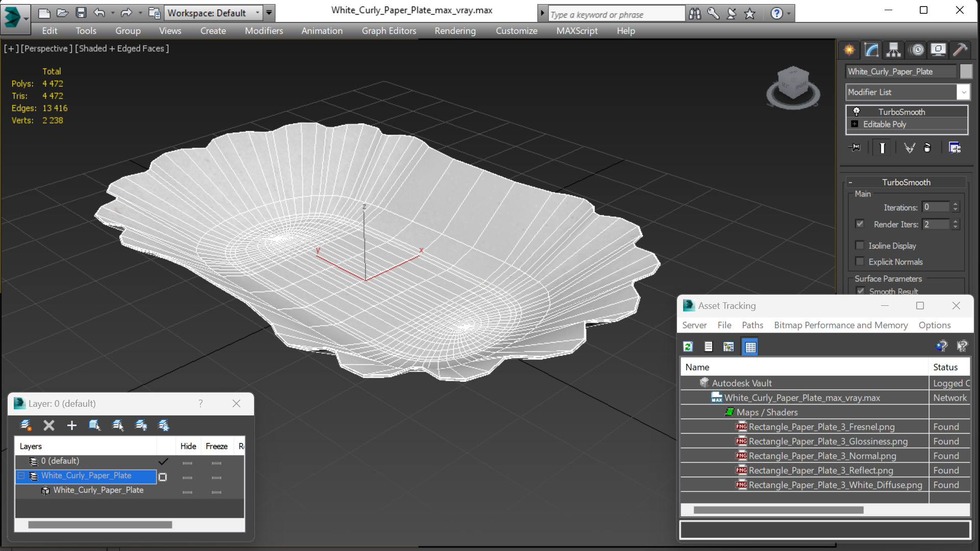The width and height of the screenshot is (980, 551).
Task: Click the Configure Modifier Sets icon
Action: click(954, 148)
